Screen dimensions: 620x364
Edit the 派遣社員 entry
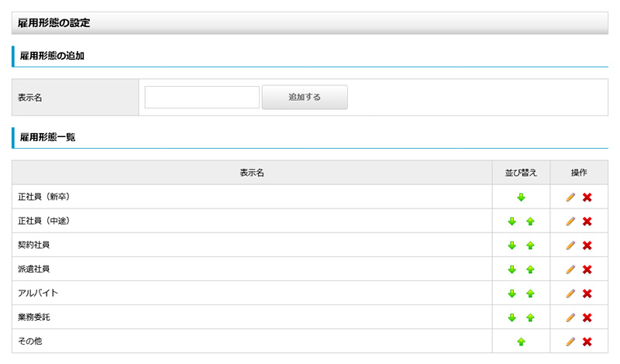[x=570, y=270]
